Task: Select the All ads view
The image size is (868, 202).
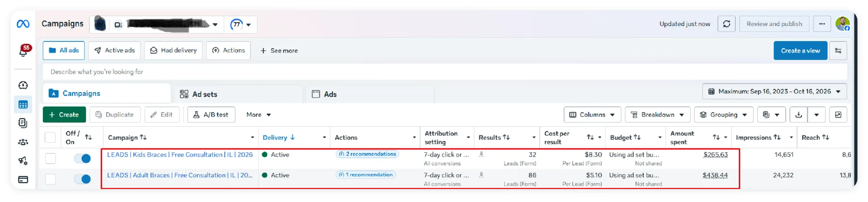Action: click(x=64, y=51)
